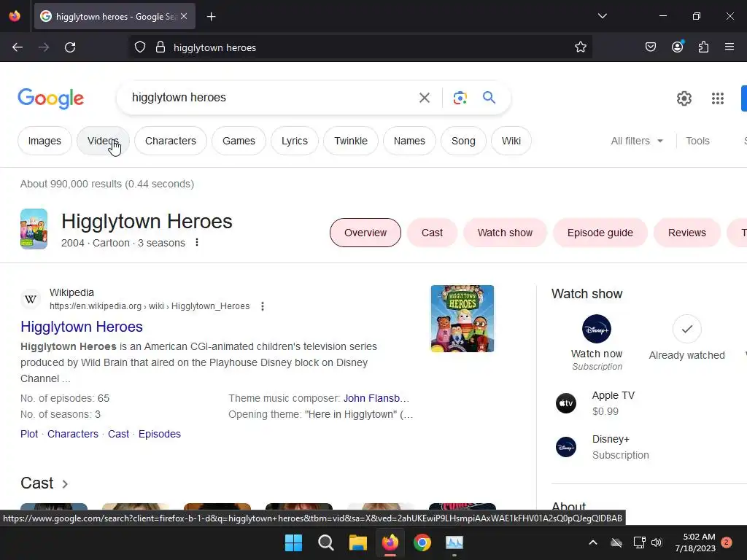Open search Tools options
Image resolution: width=747 pixels, height=560 pixels.
point(697,141)
